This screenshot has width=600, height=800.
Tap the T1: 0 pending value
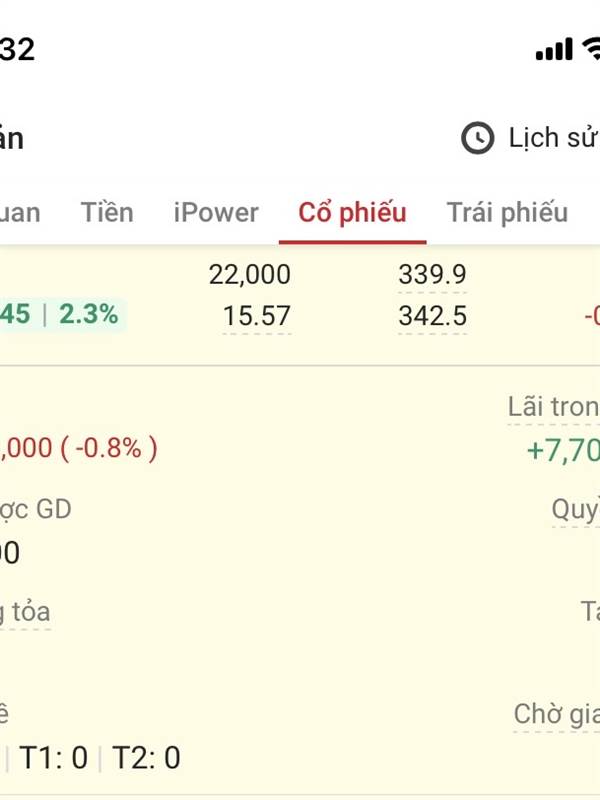pos(54,758)
